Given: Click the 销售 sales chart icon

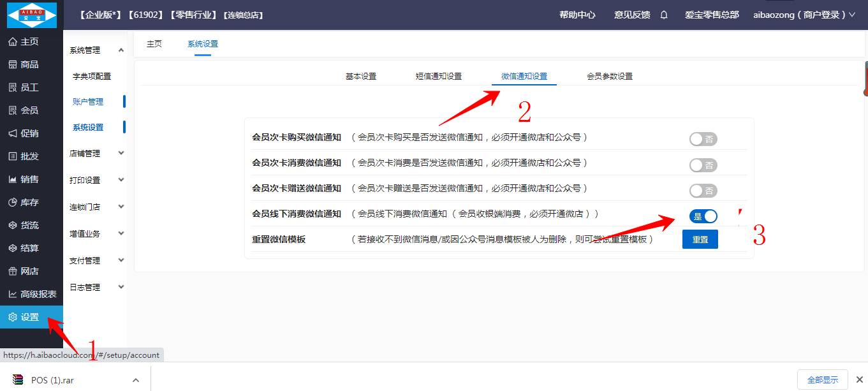Looking at the screenshot, I should pyautogui.click(x=12, y=179).
